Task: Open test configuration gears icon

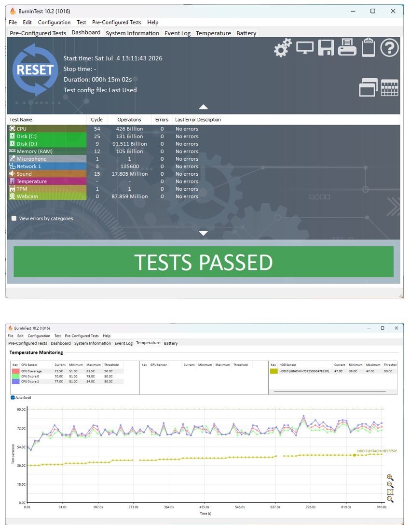Action: click(x=283, y=47)
